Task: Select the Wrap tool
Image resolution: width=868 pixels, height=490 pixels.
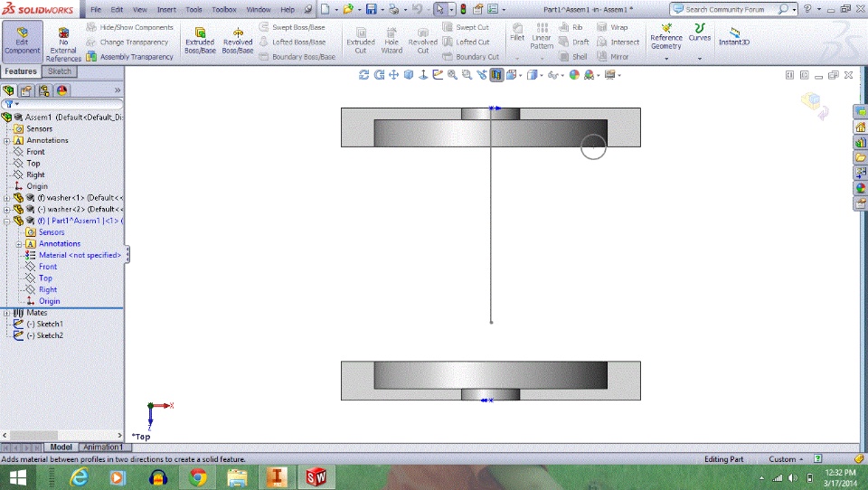Action: pyautogui.click(x=612, y=27)
